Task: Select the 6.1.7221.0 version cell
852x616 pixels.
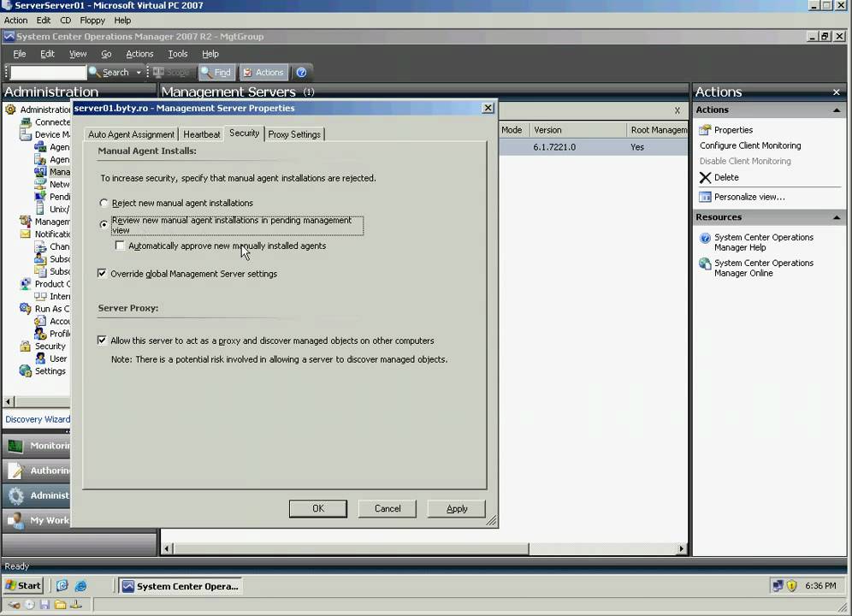Action: [554, 147]
